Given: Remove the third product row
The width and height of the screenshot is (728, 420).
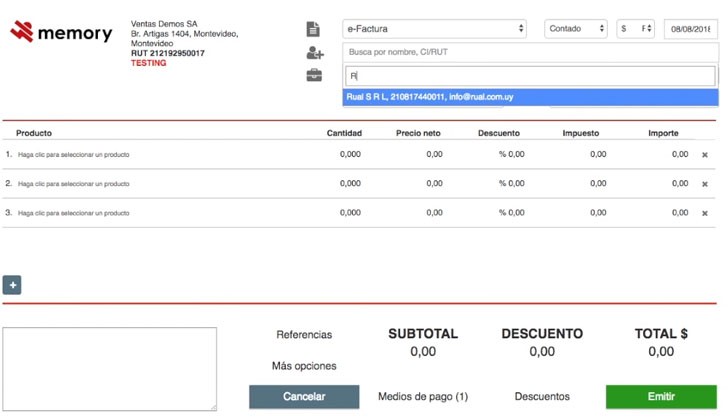Looking at the screenshot, I should pyautogui.click(x=705, y=213).
